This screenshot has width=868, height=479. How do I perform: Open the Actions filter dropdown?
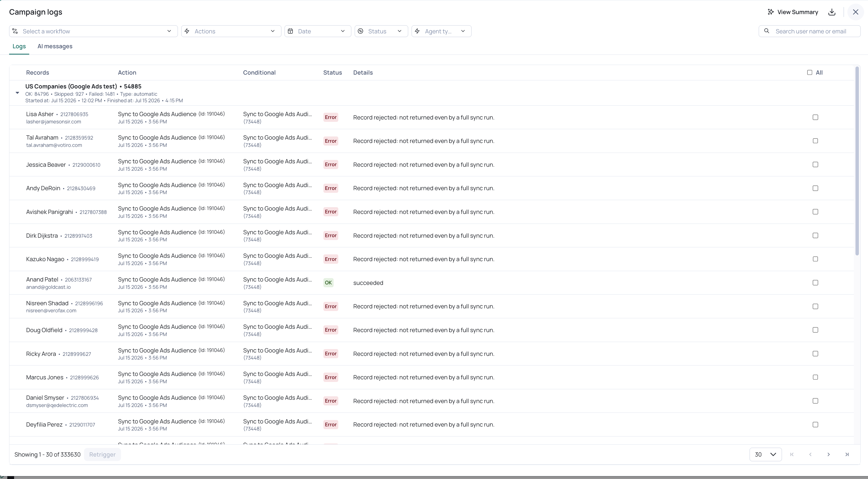231,31
